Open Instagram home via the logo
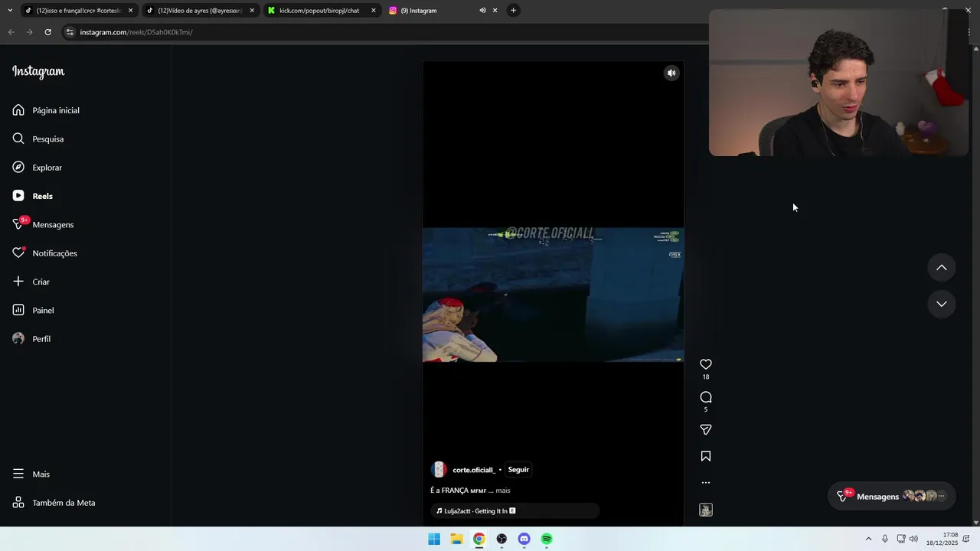Viewport: 980px width, 551px height. tap(38, 71)
